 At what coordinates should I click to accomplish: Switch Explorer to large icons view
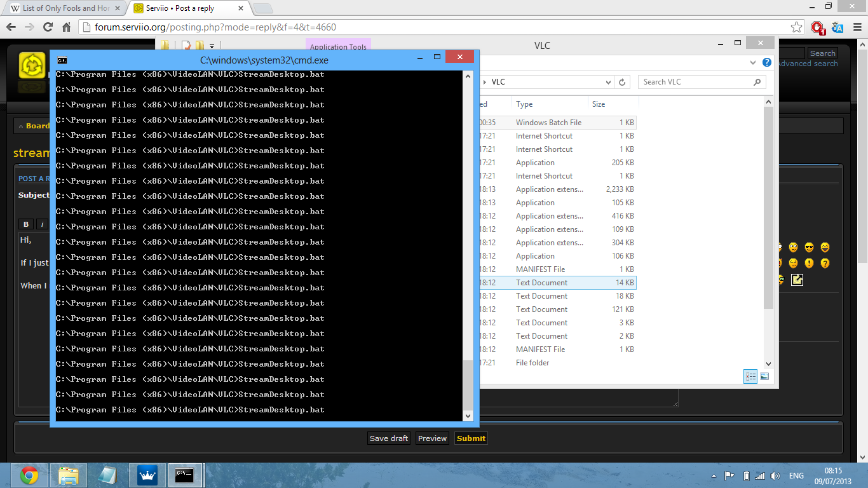(x=764, y=376)
